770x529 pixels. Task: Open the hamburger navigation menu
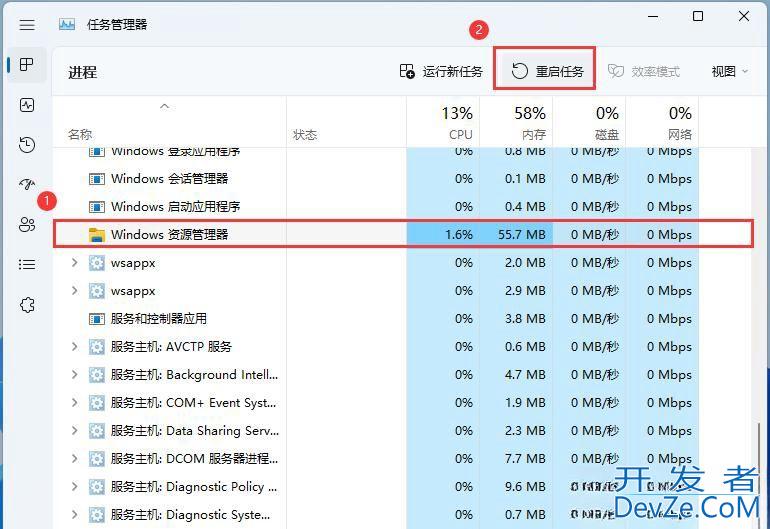27,25
